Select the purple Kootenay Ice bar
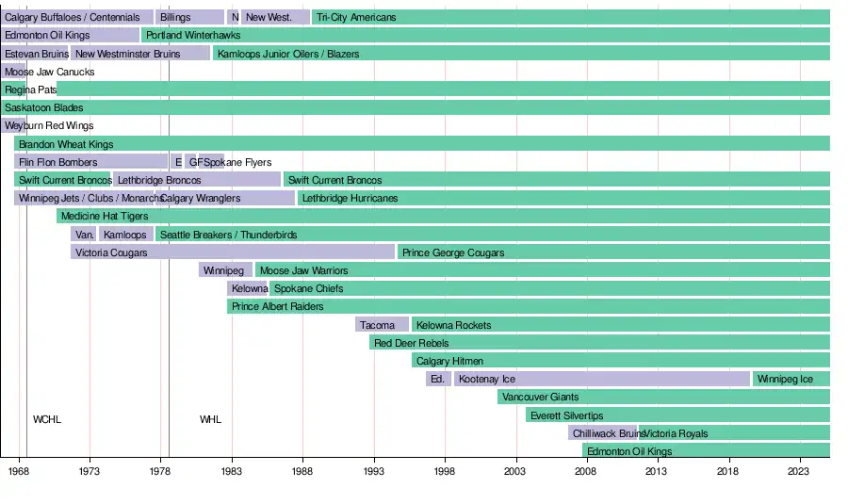Viewport: 848px width, 504px height. [x=601, y=379]
